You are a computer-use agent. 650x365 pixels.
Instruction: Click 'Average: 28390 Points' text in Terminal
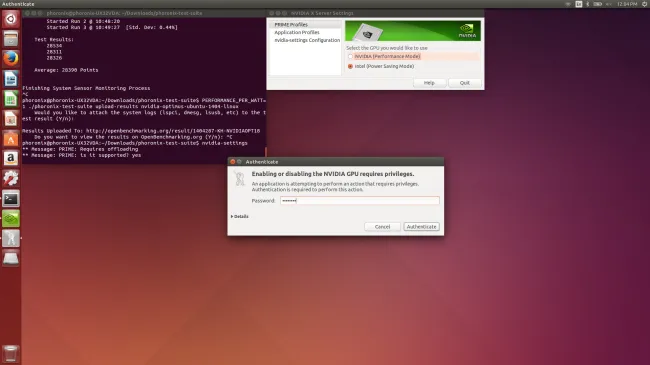[x=66, y=70]
